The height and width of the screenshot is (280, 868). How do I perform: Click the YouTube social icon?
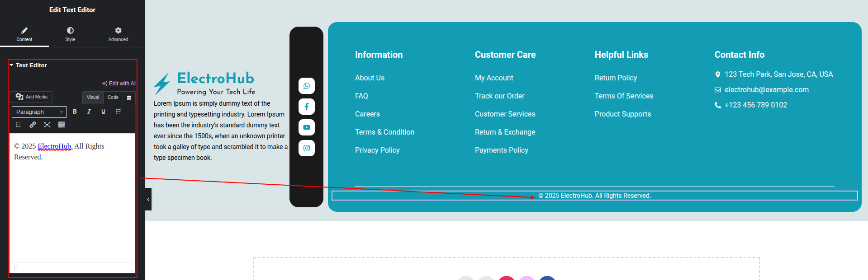pos(306,127)
